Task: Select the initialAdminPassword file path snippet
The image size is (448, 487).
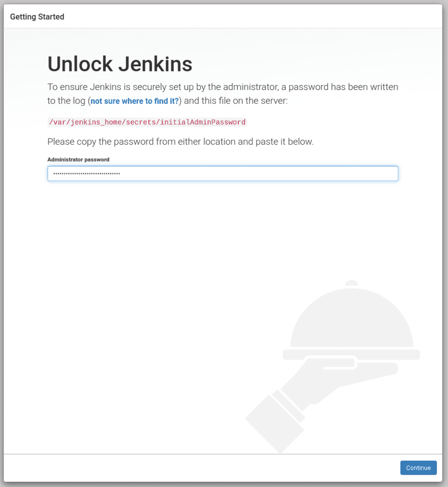Action: click(x=147, y=122)
